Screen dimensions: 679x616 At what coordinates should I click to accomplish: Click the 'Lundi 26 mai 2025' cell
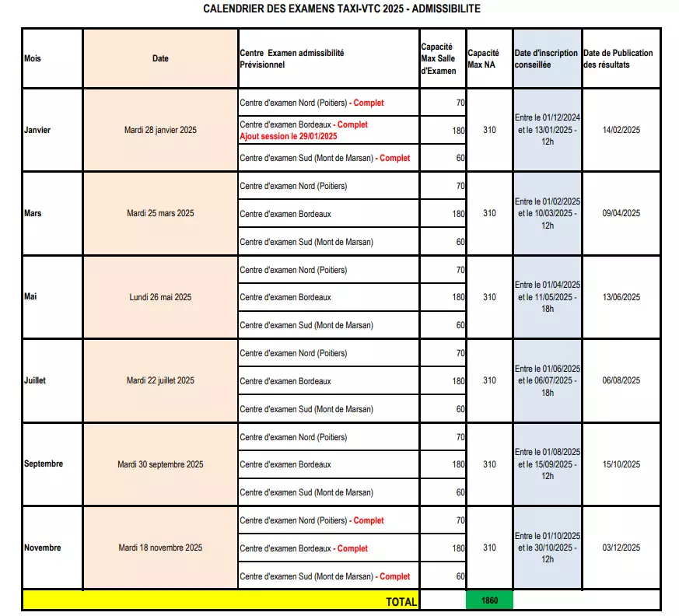pos(160,297)
